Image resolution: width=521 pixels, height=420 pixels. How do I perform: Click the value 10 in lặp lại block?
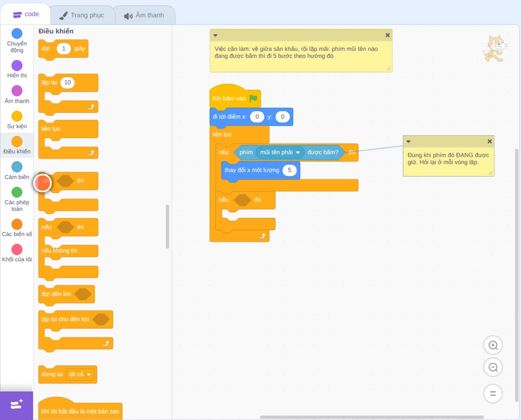[67, 82]
